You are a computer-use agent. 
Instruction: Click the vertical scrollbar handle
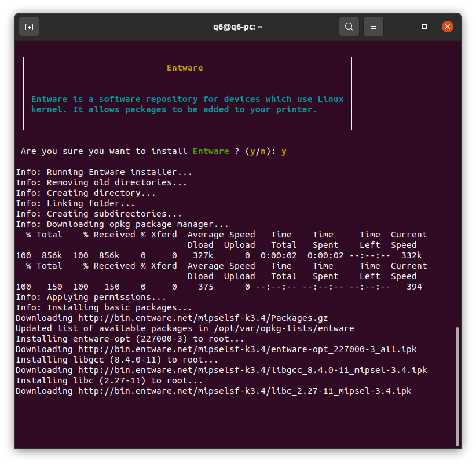click(x=457, y=386)
